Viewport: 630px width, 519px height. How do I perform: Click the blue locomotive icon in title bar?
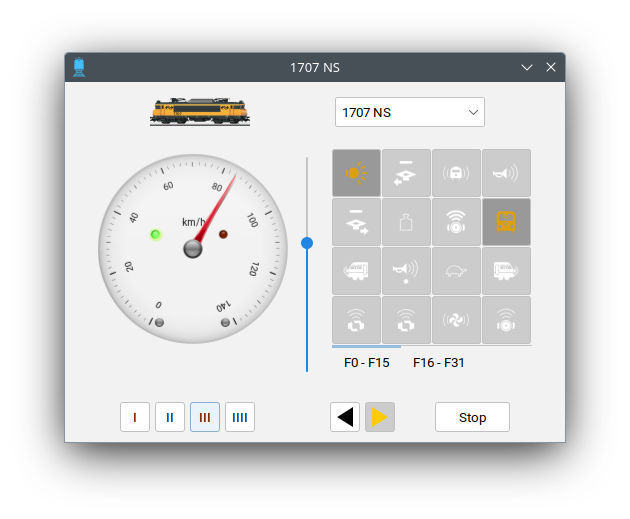(79, 67)
